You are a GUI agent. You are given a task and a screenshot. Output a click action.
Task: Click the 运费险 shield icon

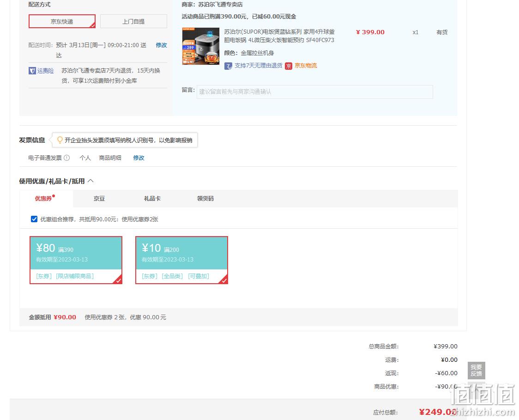(32, 71)
